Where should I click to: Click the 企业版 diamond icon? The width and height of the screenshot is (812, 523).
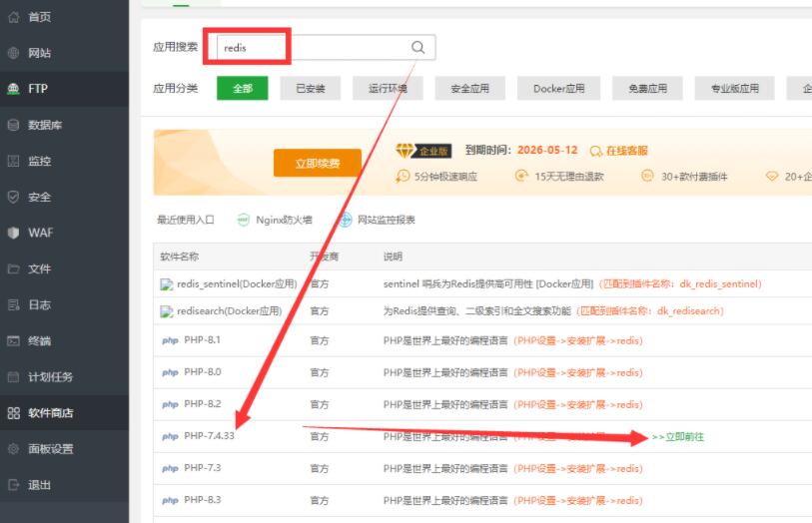pyautogui.click(x=404, y=151)
